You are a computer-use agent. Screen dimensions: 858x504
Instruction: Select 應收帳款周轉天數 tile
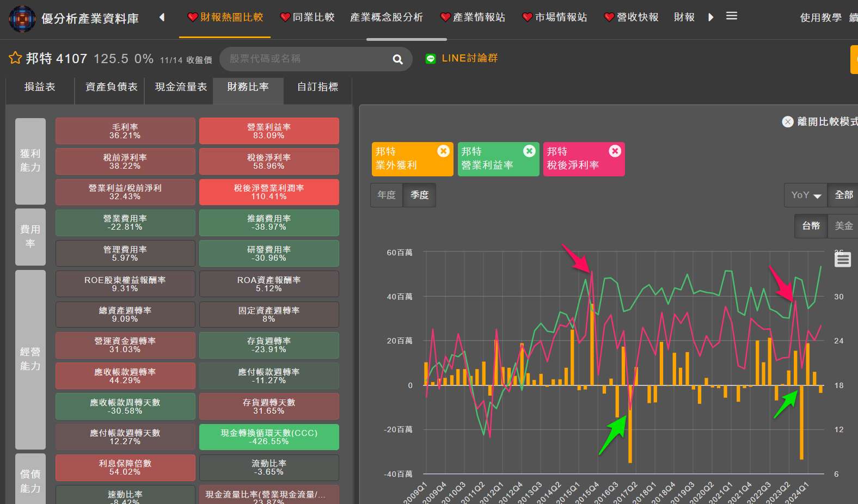(125, 407)
